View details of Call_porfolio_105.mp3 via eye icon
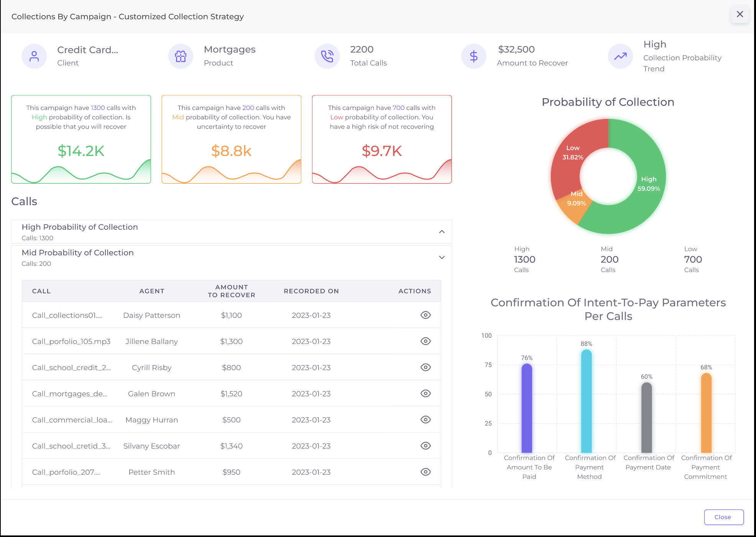756x537 pixels. (x=426, y=341)
